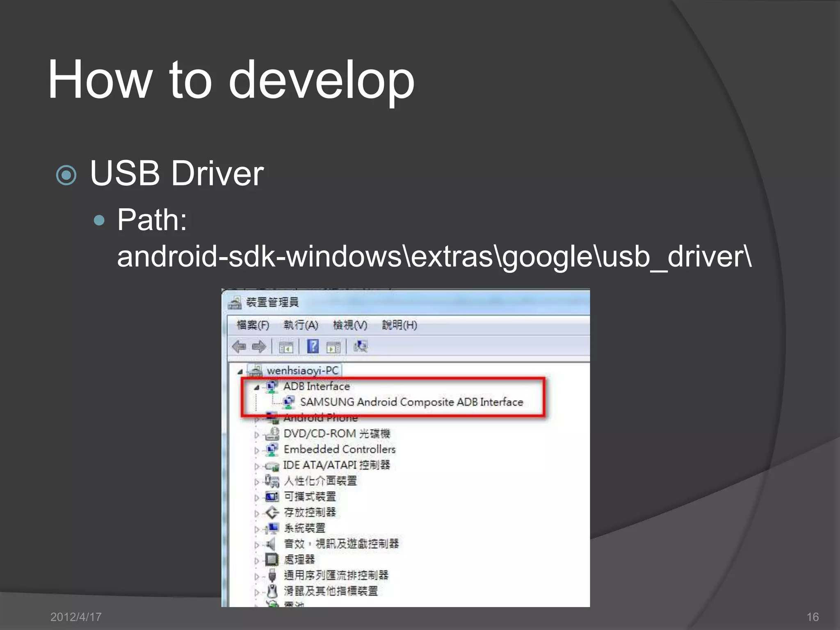
Task: Expand the 滑鼠及其他指標裝置 node
Action: pyautogui.click(x=257, y=592)
